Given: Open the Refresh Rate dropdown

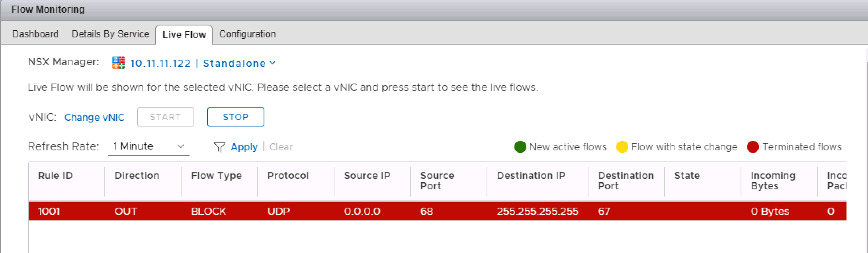Looking at the screenshot, I should click(149, 146).
